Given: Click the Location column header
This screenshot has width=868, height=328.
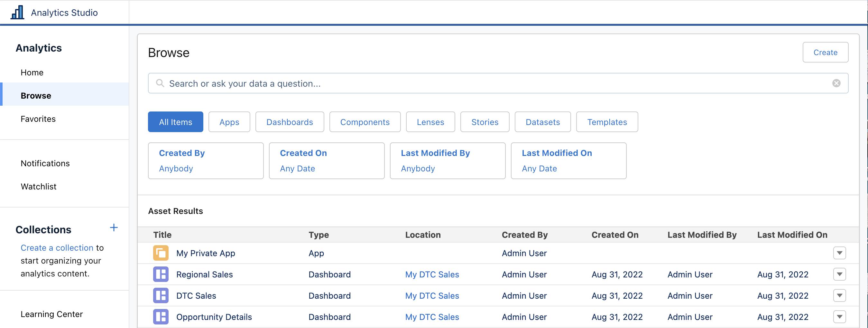Looking at the screenshot, I should [x=423, y=235].
